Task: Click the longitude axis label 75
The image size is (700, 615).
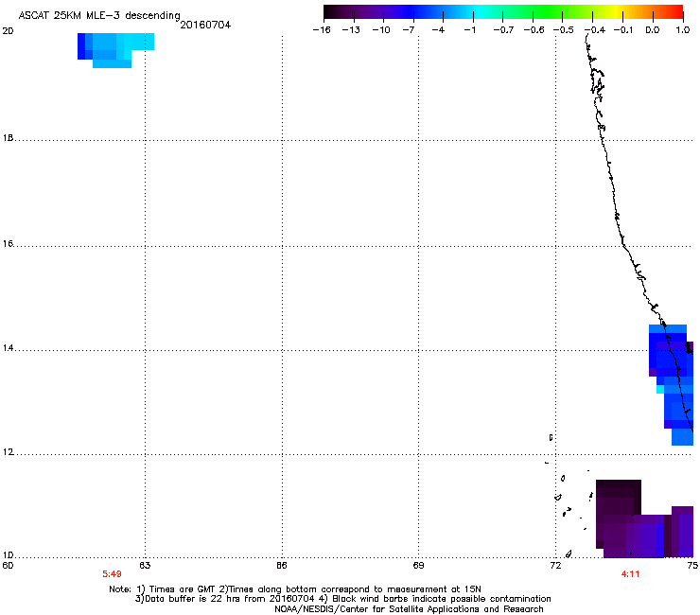Action: coord(692,566)
